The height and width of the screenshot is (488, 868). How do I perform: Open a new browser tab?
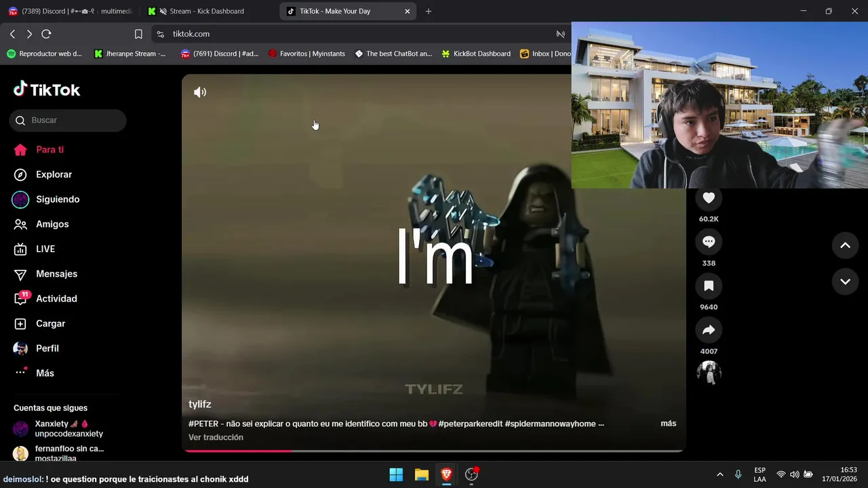429,11
